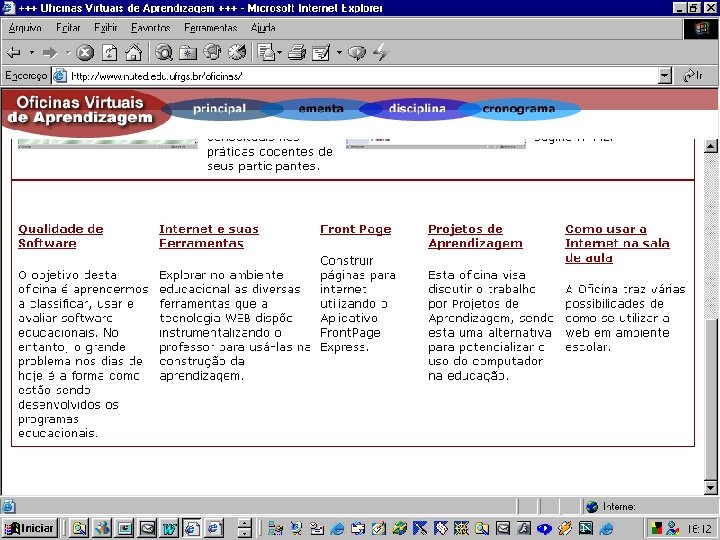Click the Forward arrow button
Image resolution: width=720 pixels, height=540 pixels.
[x=50, y=53]
